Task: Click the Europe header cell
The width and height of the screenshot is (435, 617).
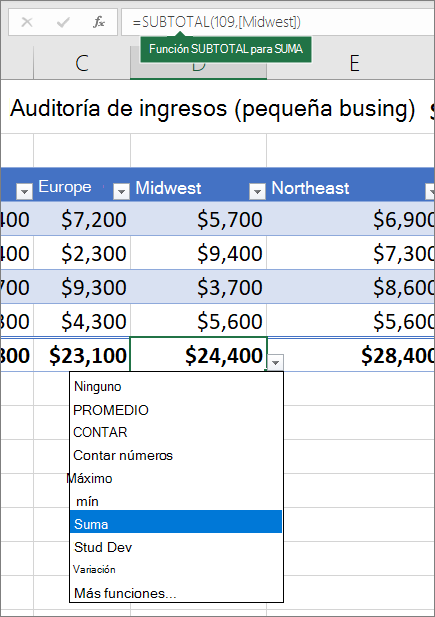Action: 82,187
